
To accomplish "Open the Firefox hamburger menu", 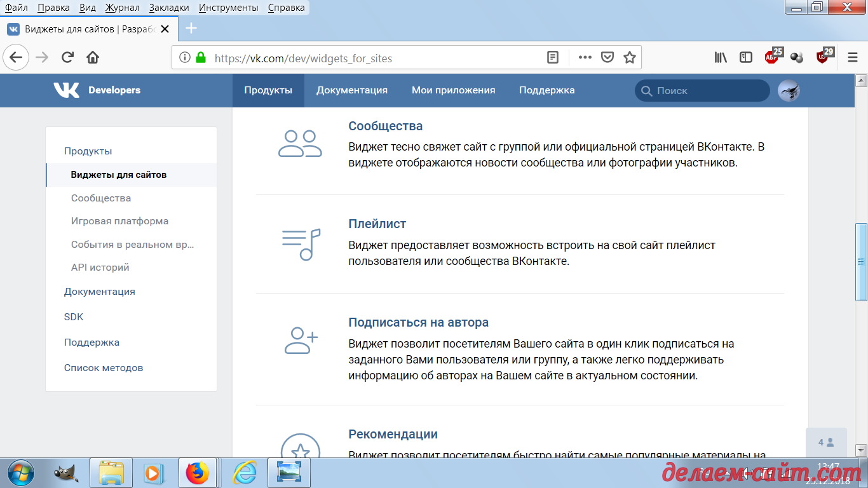I will (x=853, y=58).
